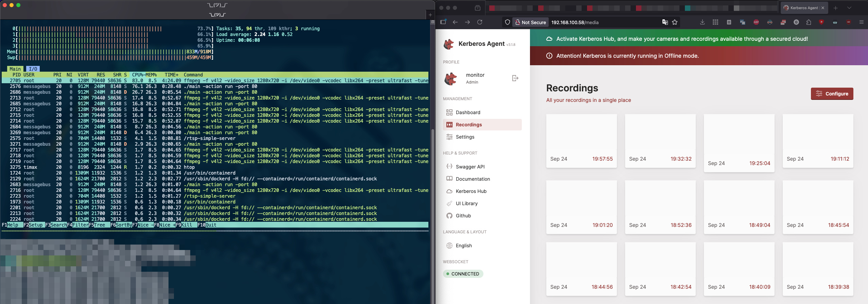Add a new terminal tab with plus
Image resolution: width=868 pixels, height=304 pixels.
(430, 15)
